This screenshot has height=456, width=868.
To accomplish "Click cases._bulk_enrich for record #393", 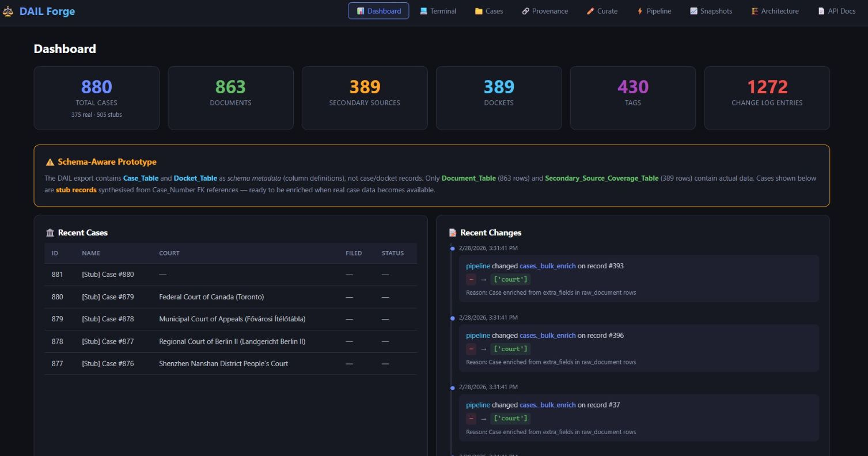I will (548, 266).
